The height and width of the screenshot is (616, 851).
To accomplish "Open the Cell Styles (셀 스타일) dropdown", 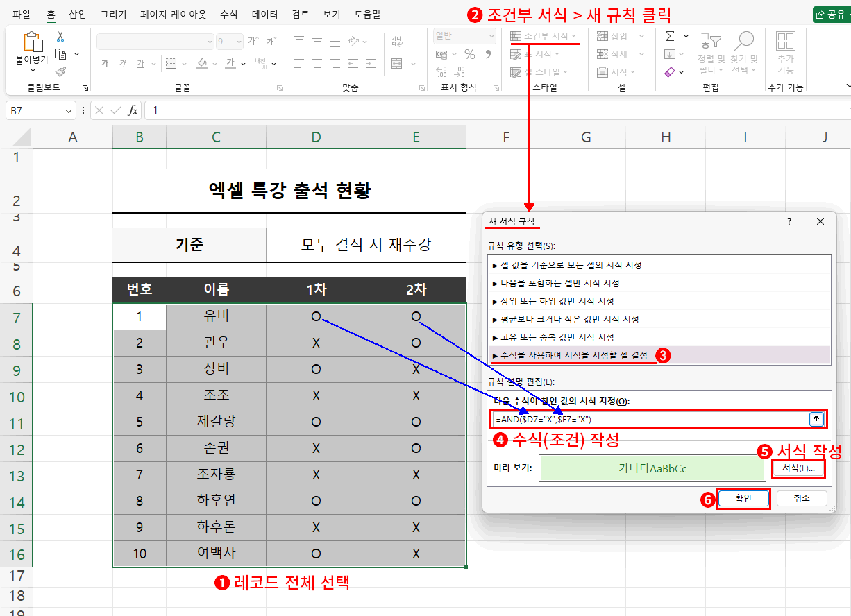I will click(x=539, y=71).
